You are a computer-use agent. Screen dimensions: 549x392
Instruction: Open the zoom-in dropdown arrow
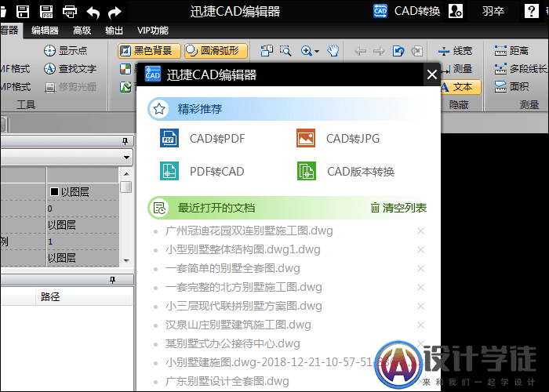[x=317, y=52]
